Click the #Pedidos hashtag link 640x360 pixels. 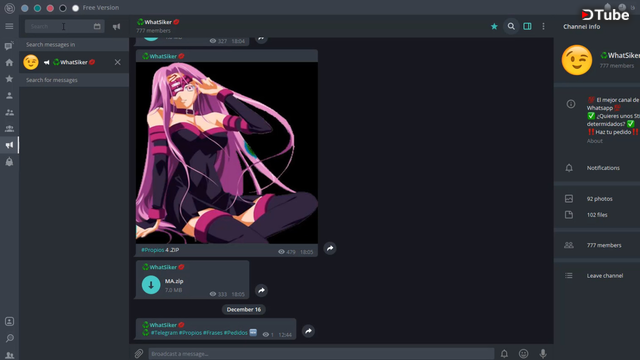coord(236,333)
